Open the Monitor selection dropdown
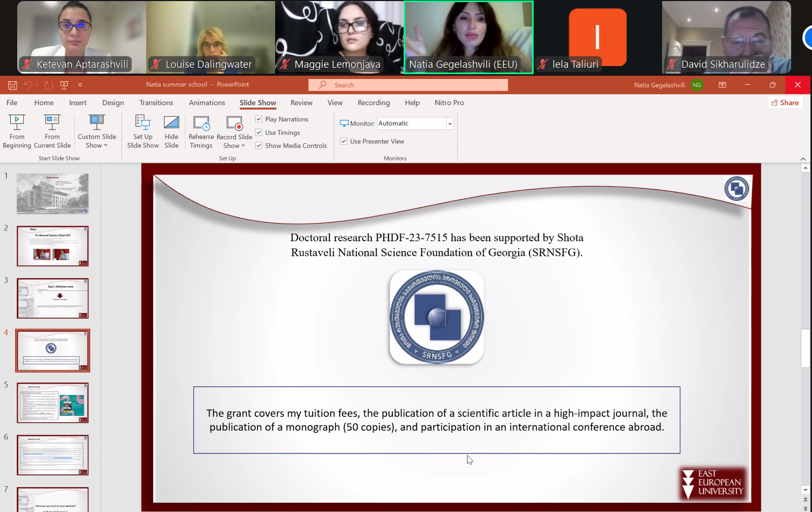Screen dimensions: 812x512 pos(449,124)
